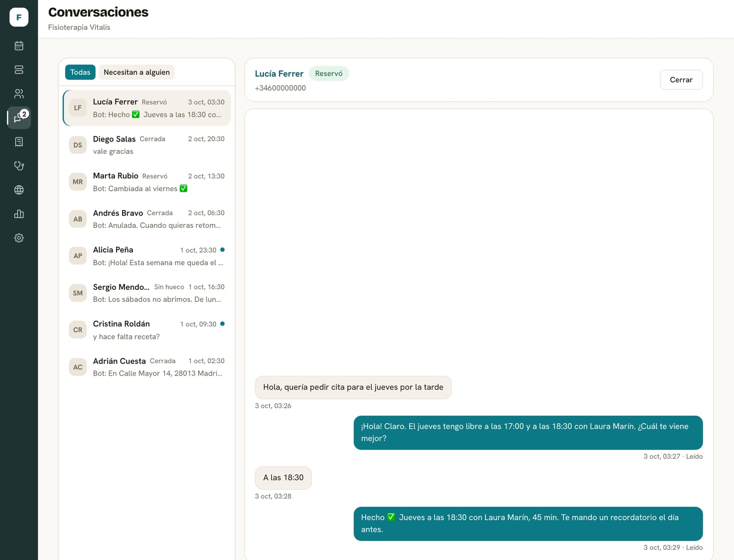Click the AP avatar

(78, 256)
